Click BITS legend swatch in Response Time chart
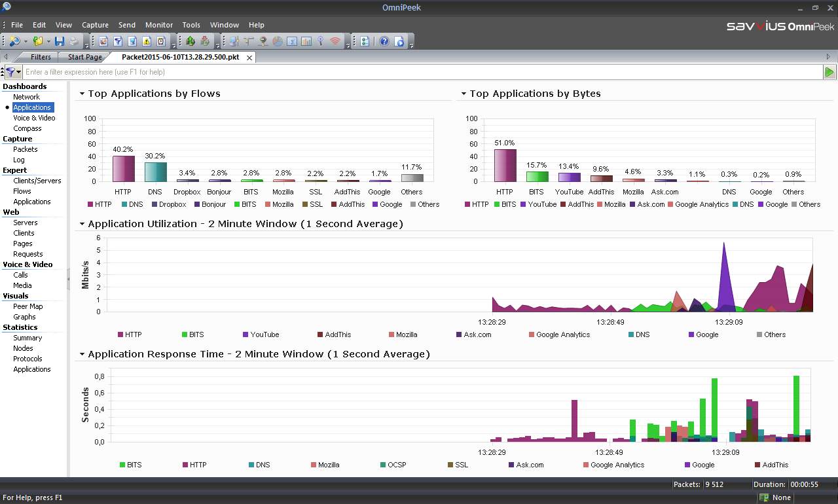Image resolution: width=838 pixels, height=504 pixels. [x=122, y=465]
